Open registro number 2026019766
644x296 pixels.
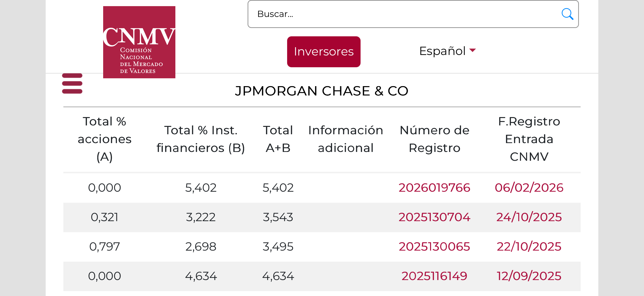coord(434,188)
